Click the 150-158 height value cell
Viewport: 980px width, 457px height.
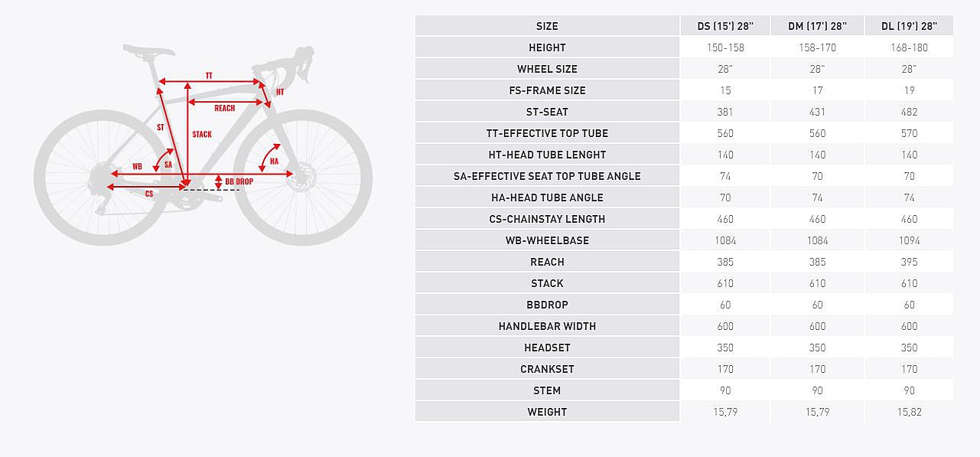click(725, 47)
